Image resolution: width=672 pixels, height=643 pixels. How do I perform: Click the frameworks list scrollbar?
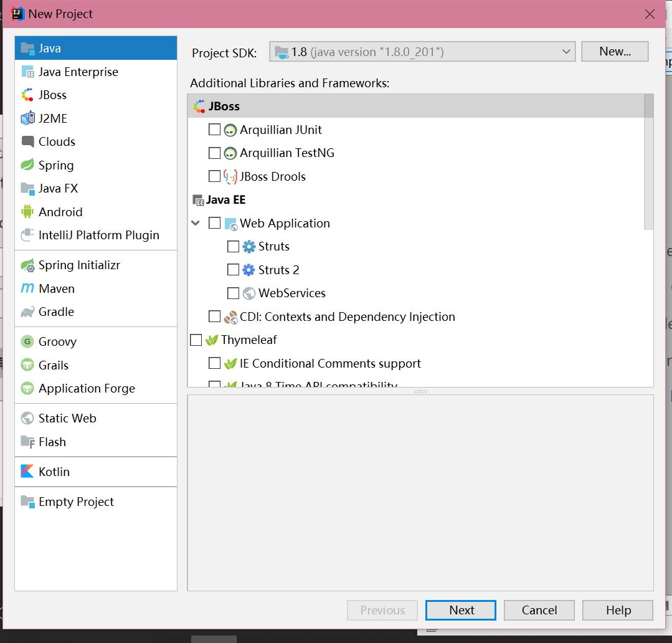pos(649,162)
